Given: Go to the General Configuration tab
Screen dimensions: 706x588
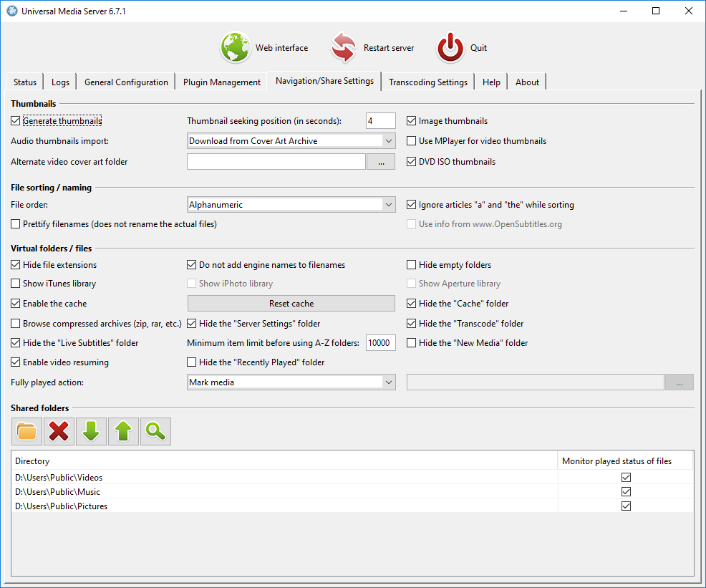Looking at the screenshot, I should tap(126, 82).
